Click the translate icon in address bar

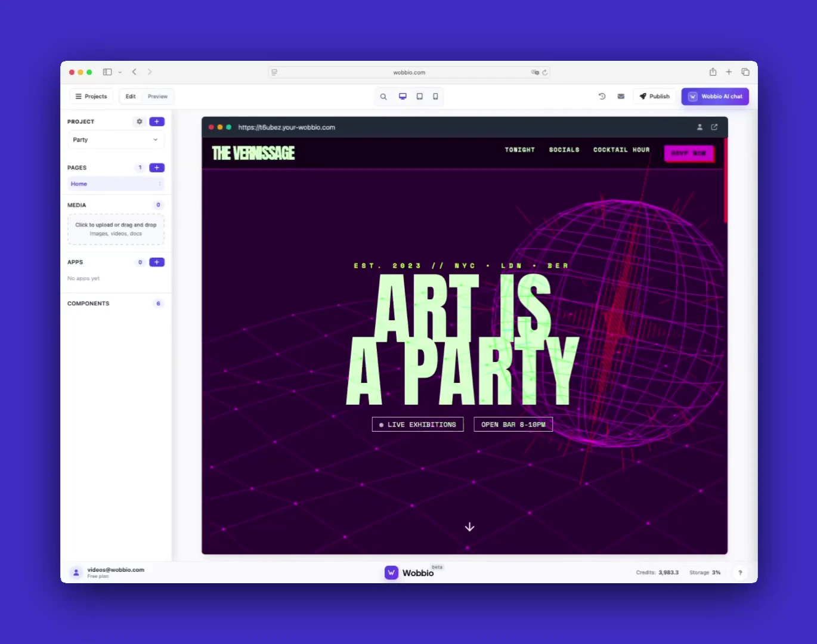535,72
